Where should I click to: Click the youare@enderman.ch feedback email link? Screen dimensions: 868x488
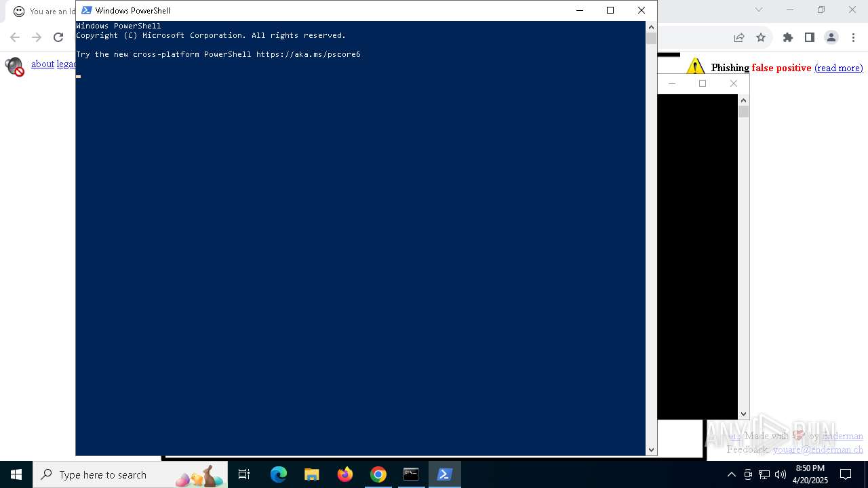click(x=818, y=449)
